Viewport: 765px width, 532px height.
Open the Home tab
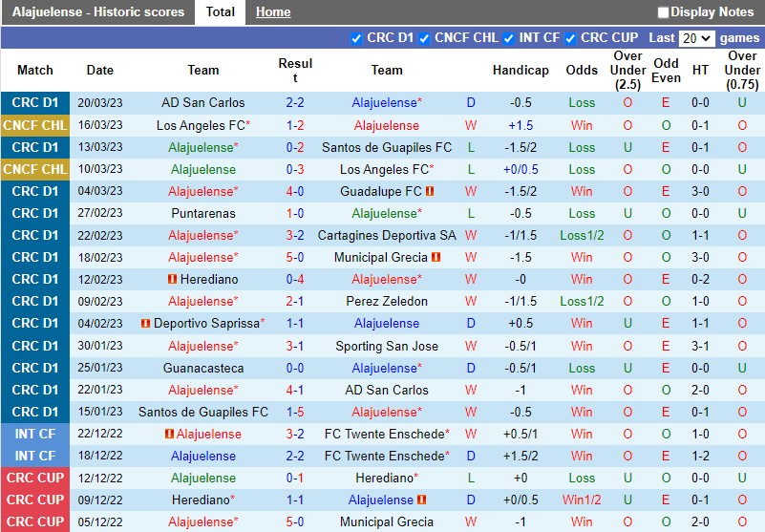273,11
